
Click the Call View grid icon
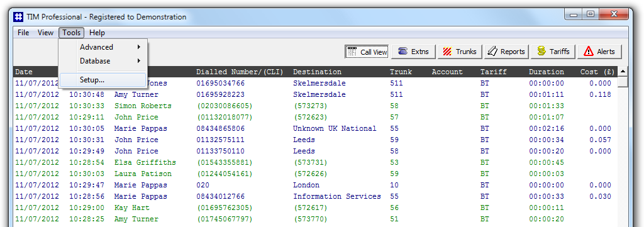352,52
